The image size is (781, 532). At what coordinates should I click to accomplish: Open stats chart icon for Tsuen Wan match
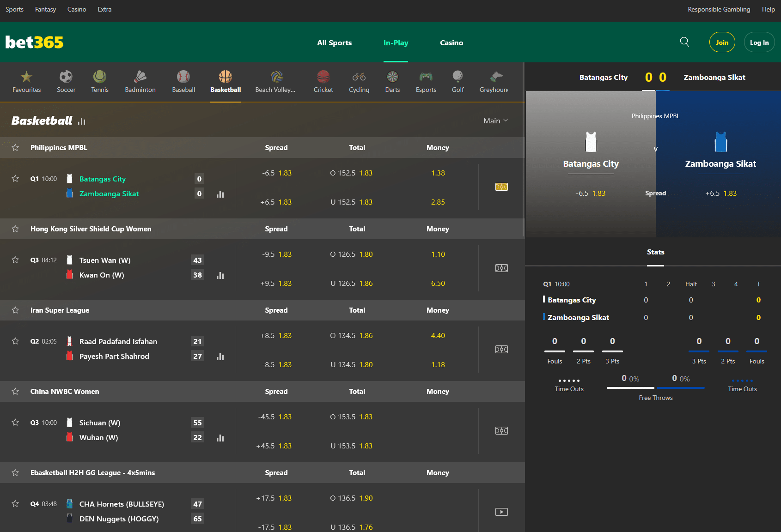[220, 276]
